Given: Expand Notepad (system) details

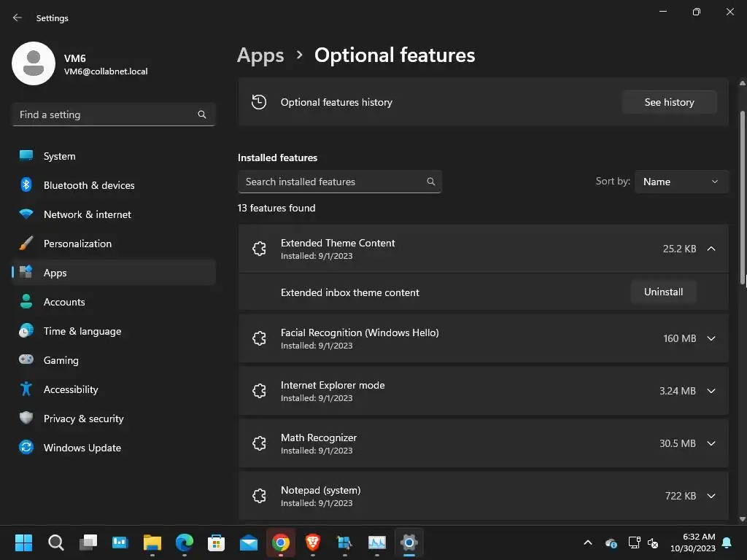Looking at the screenshot, I should 711,496.
